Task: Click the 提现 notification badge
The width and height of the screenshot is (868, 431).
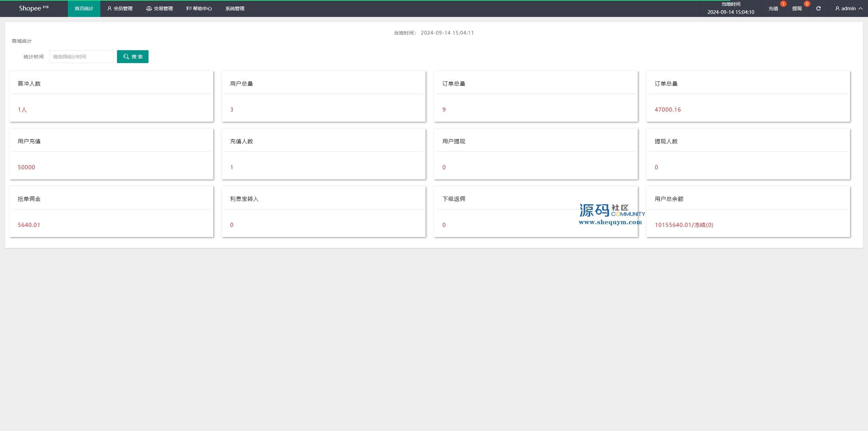Action: pos(807,4)
